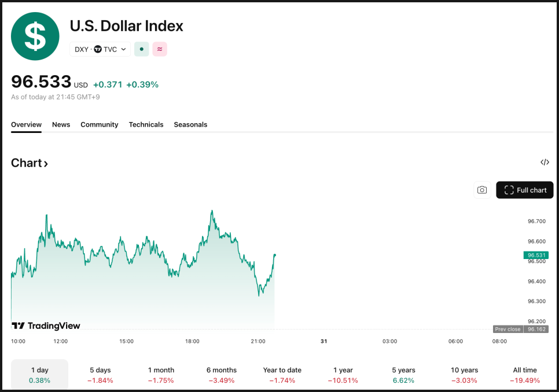
Task: Click the green dollar sign logo
Action: [35, 36]
